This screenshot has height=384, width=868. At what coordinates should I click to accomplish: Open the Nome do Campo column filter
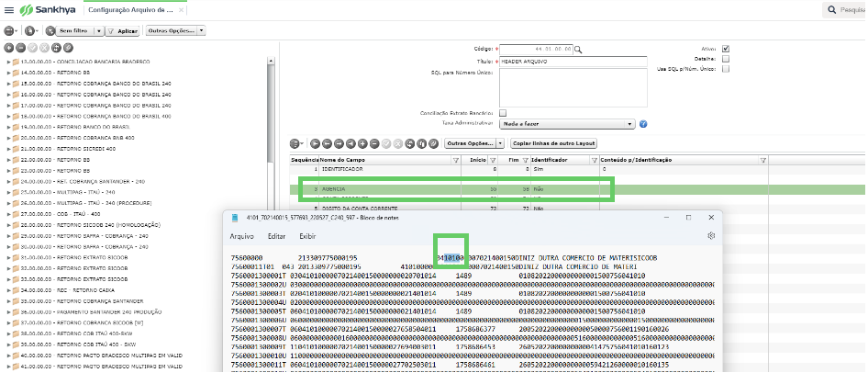pyautogui.click(x=456, y=160)
